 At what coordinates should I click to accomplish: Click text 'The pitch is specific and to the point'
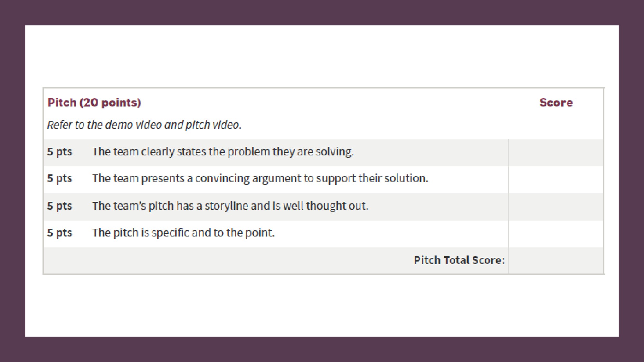coord(184,232)
